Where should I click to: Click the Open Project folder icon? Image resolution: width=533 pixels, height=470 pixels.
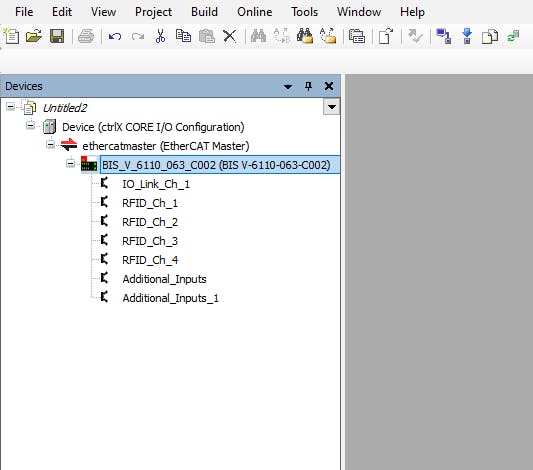(x=34, y=36)
